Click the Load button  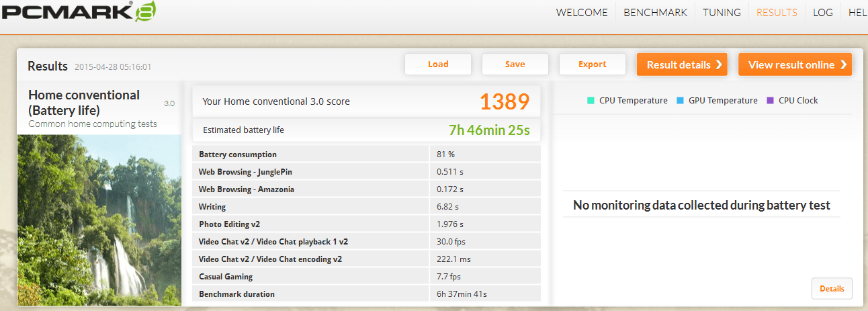(438, 64)
